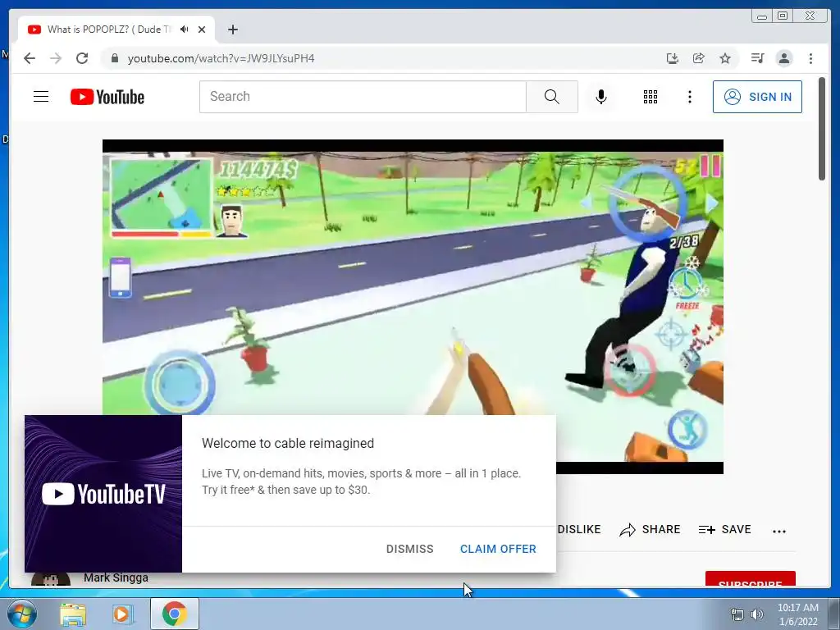The width and height of the screenshot is (840, 630).
Task: Subscribe to the channel
Action: tap(750, 579)
